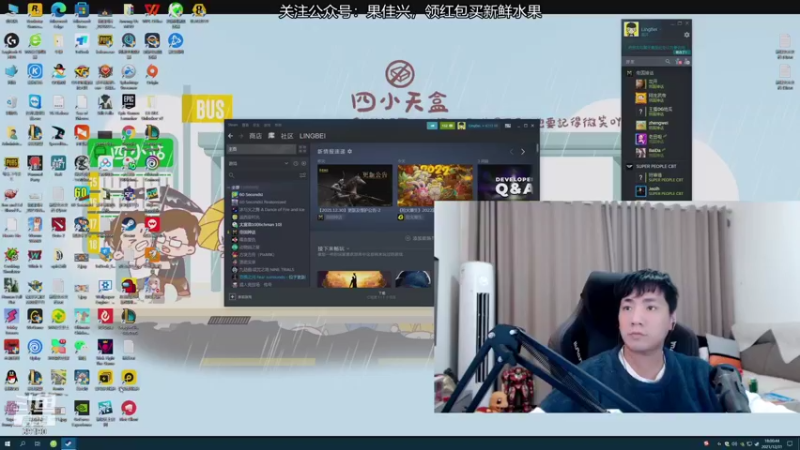Open Downloads at Steam window bottom
The width and height of the screenshot is (800, 450).
tap(382, 295)
